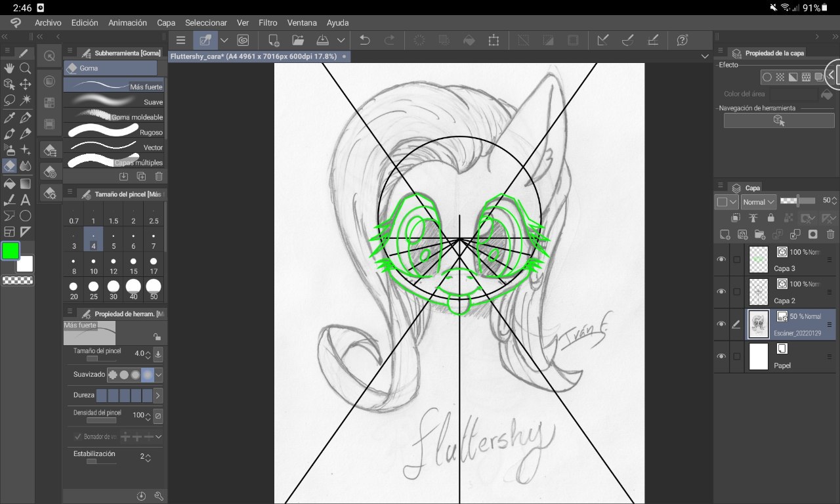840x504 pixels.
Task: Select the Airbrush tool
Action: 9,150
